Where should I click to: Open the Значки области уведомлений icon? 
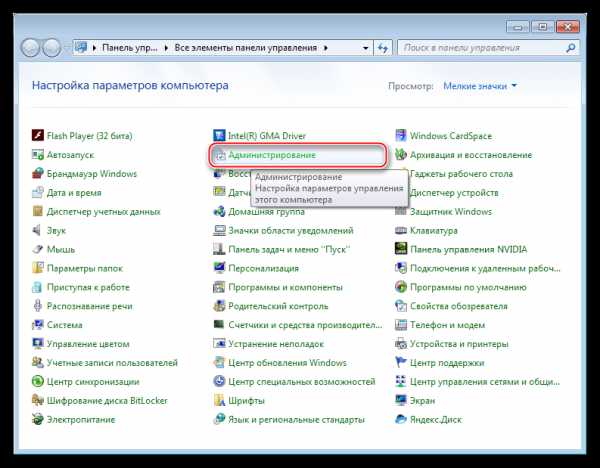(x=219, y=230)
